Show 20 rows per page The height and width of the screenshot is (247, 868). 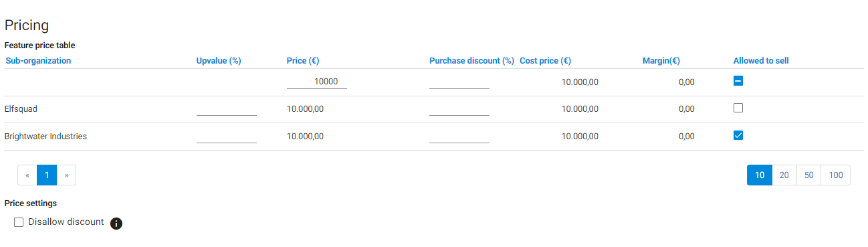click(784, 175)
